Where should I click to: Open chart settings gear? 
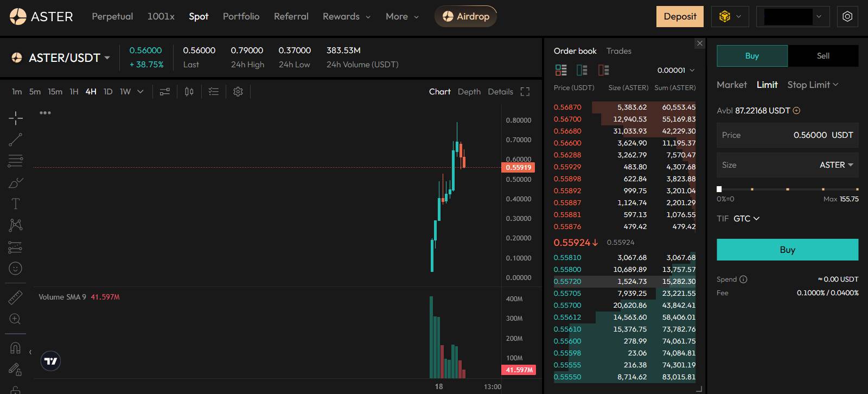[238, 92]
